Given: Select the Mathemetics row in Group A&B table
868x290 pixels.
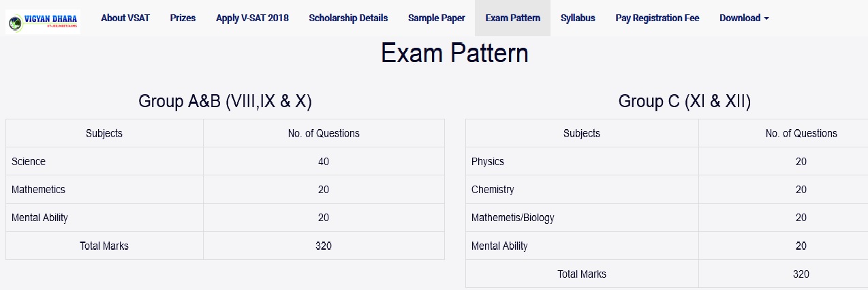Looking at the screenshot, I should [225, 190].
